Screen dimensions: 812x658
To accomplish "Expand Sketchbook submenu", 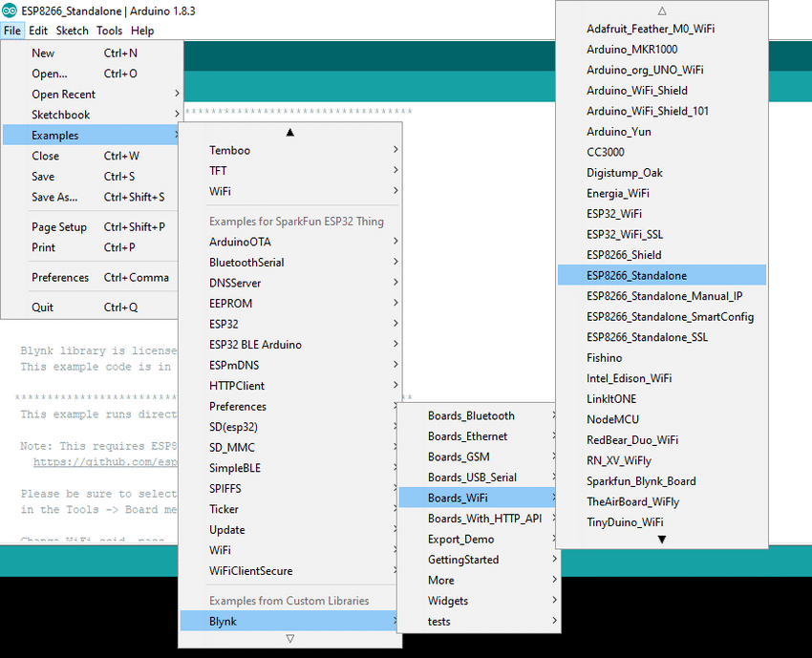I will pos(91,115).
